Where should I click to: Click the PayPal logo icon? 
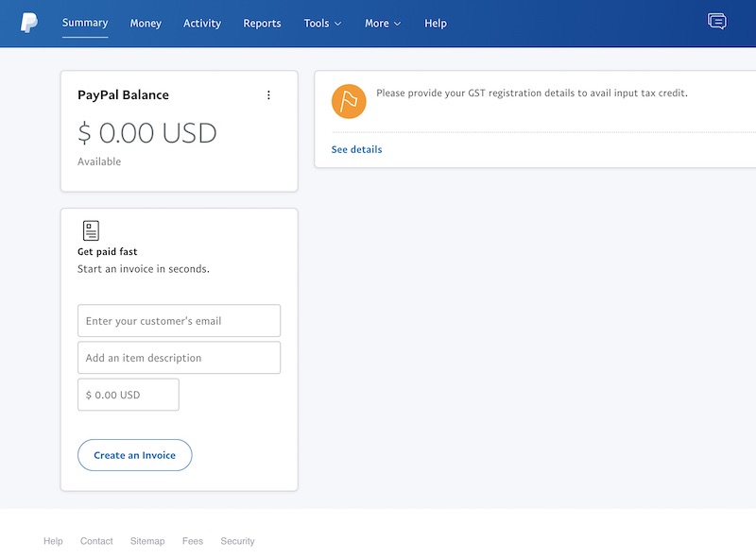[29, 23]
